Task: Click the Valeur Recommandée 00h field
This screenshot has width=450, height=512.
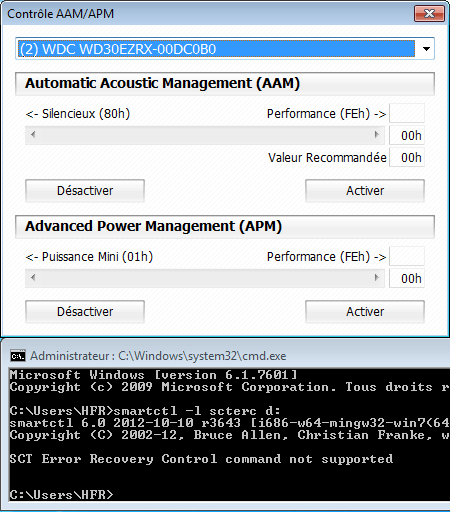Action: pyautogui.click(x=407, y=157)
